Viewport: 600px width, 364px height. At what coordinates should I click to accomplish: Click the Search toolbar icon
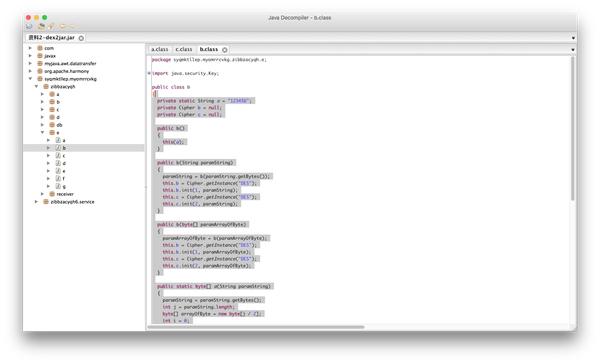point(51,26)
